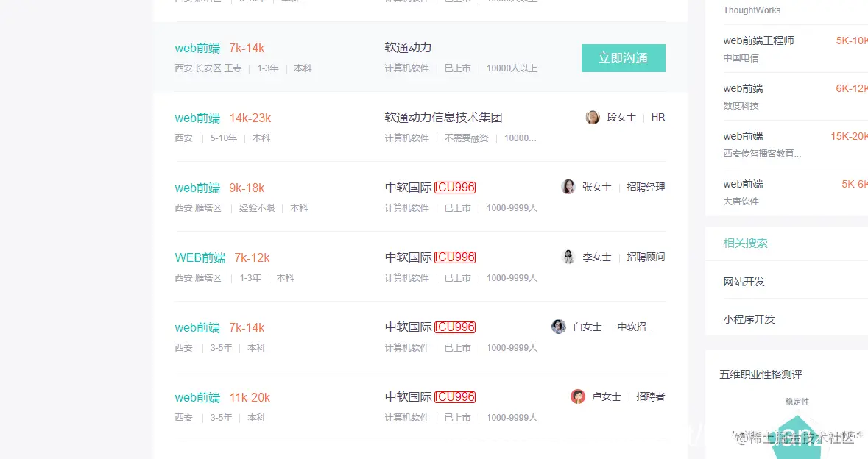The height and width of the screenshot is (459, 868).
Task: Click HR title next to 段女士
Action: (658, 117)
